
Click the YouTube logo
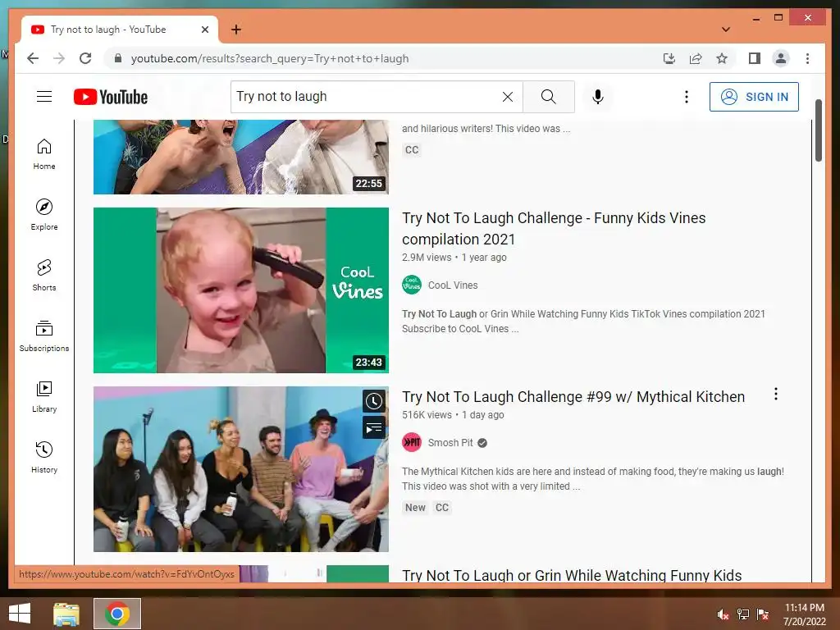(111, 97)
